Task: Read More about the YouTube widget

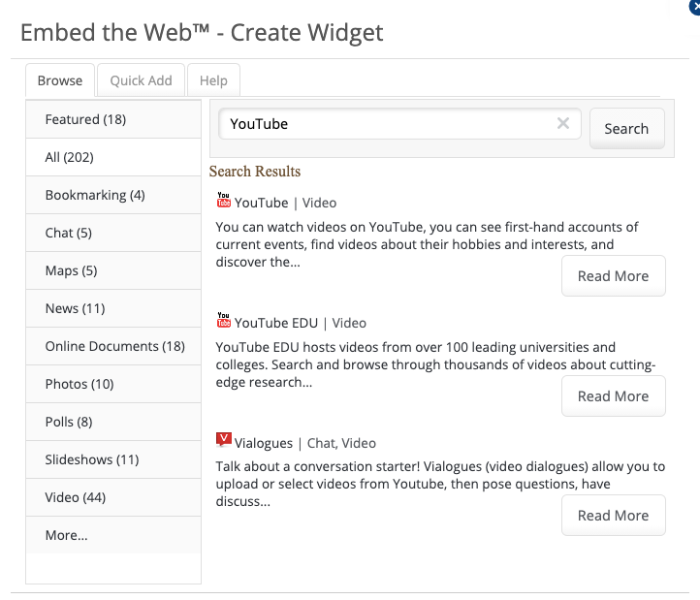Action: [x=614, y=276]
